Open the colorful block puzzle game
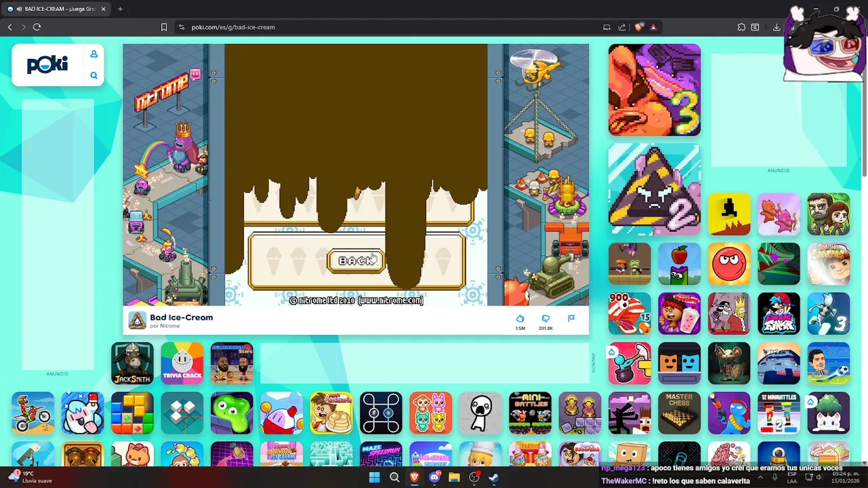 click(132, 413)
